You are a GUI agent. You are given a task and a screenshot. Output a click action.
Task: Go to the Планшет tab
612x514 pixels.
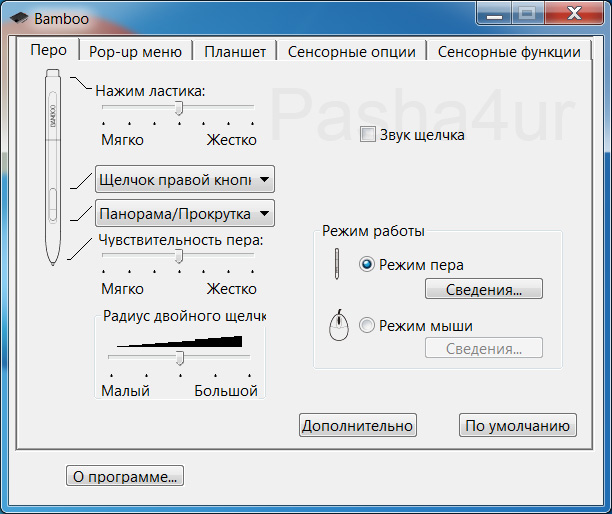tap(235, 52)
